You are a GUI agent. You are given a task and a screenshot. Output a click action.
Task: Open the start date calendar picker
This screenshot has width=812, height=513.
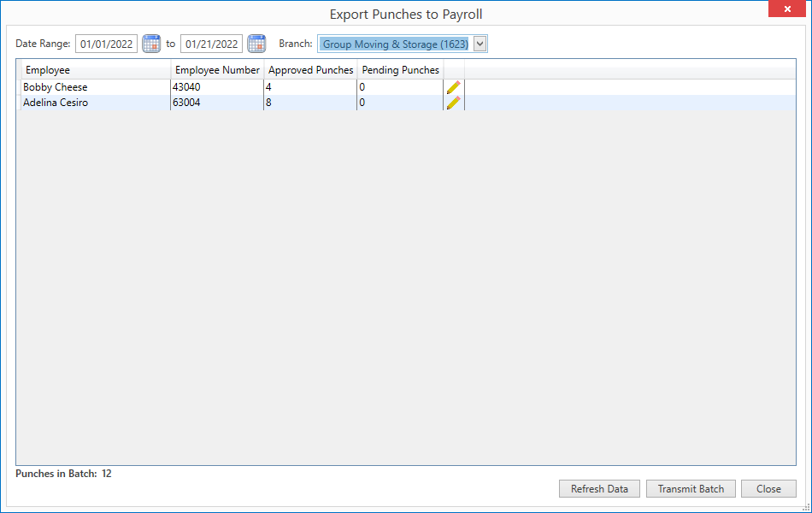point(151,44)
